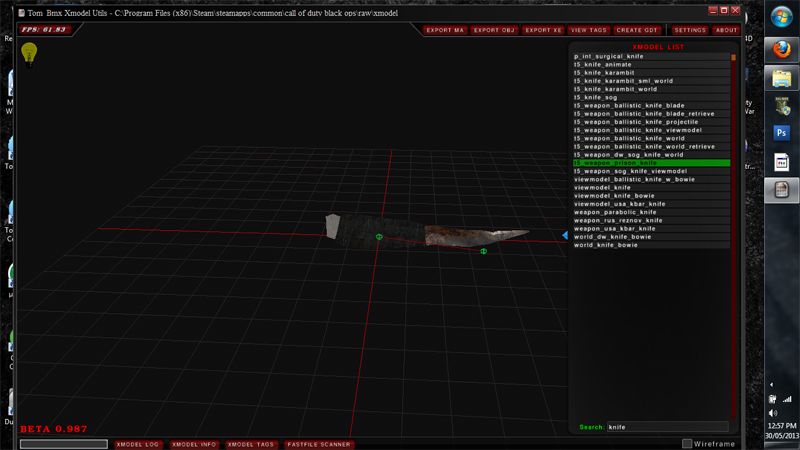Screen dimensions: 800x450
Task: Enable the Wireframe checkbox
Action: [x=687, y=444]
